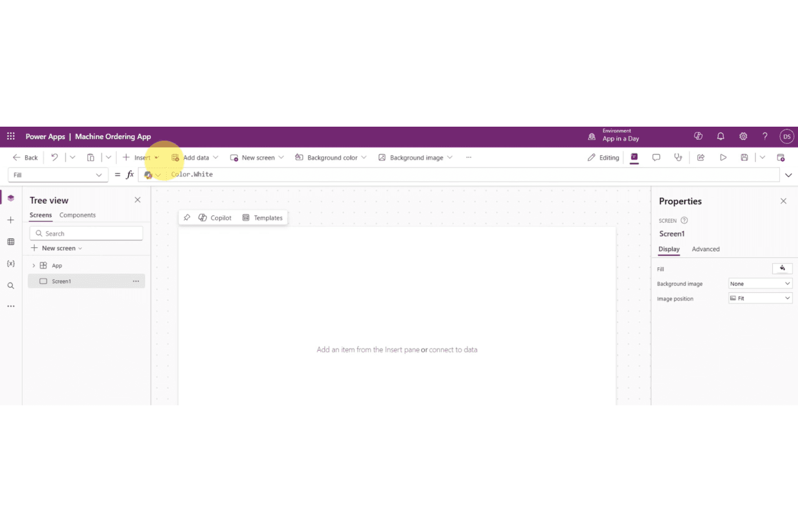Viewport: 798px width, 532px height.
Task: Click Add data in the toolbar
Action: click(x=195, y=157)
